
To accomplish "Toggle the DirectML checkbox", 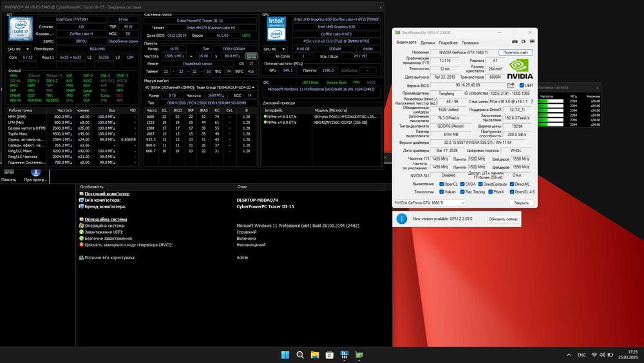I will pos(512,184).
